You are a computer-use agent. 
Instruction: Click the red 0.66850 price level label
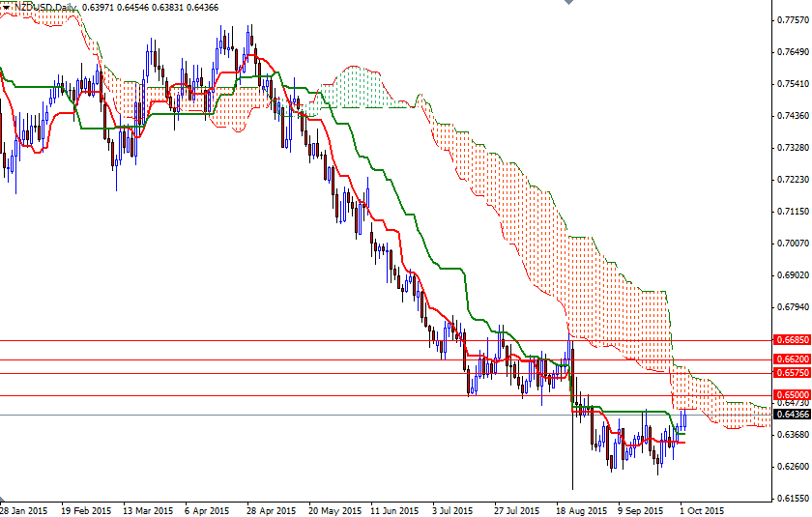click(x=792, y=340)
